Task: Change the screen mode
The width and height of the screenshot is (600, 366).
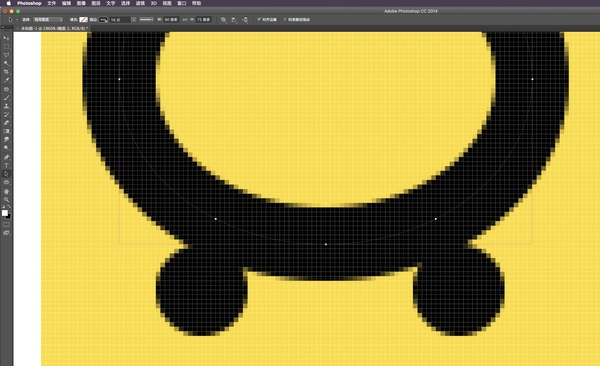Action: [7, 233]
